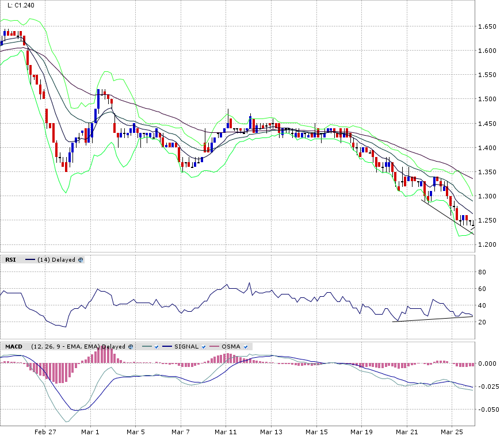
Task: Click the 1.650 price axis label
Action: pos(487,27)
